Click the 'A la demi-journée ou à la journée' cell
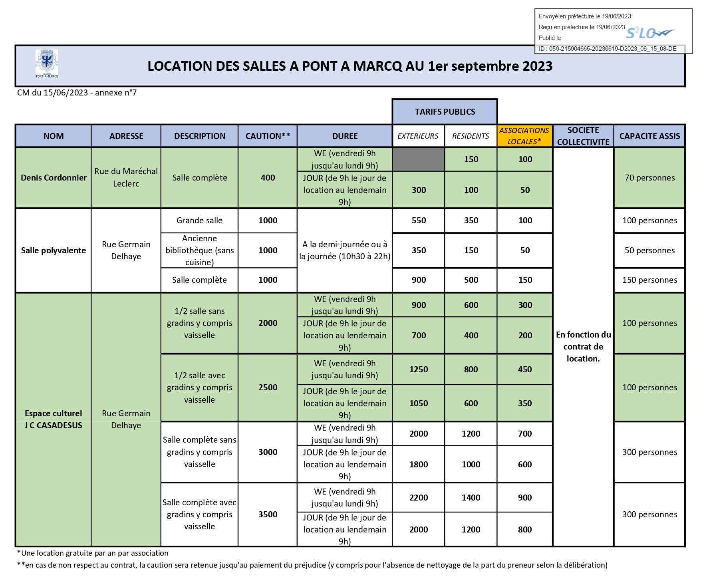Viewport: 701px width, 588px height. pos(345,250)
